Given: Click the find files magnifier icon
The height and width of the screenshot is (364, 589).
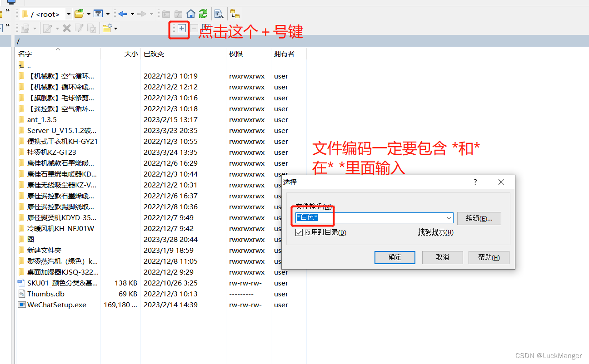Looking at the screenshot, I should (x=219, y=14).
